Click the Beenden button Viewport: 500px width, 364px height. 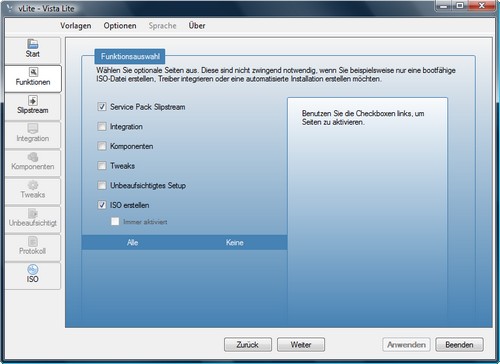coord(459,345)
